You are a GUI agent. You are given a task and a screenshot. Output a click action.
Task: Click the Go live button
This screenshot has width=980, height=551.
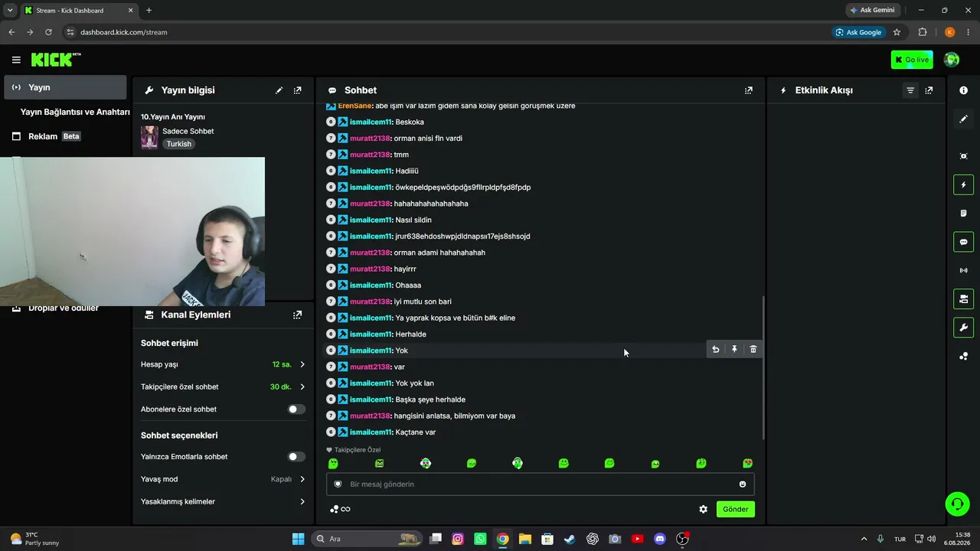click(912, 60)
